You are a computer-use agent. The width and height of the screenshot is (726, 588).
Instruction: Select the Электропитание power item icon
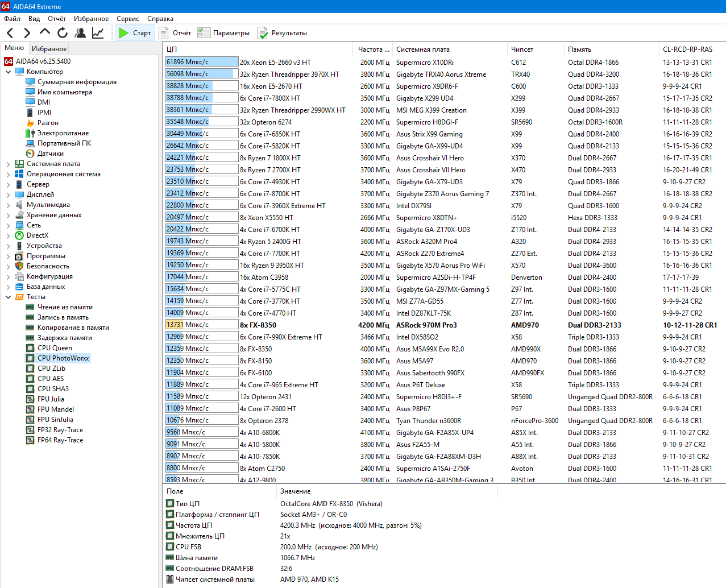click(x=30, y=133)
